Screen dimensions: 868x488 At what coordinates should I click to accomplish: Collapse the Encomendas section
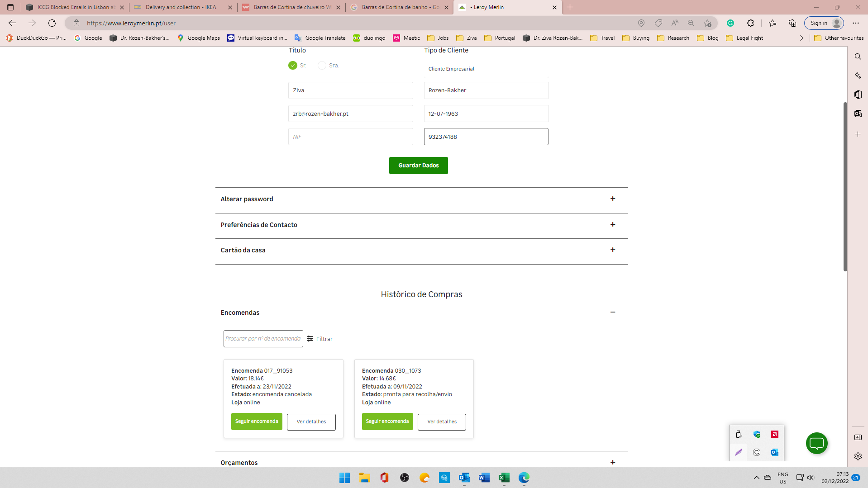612,312
